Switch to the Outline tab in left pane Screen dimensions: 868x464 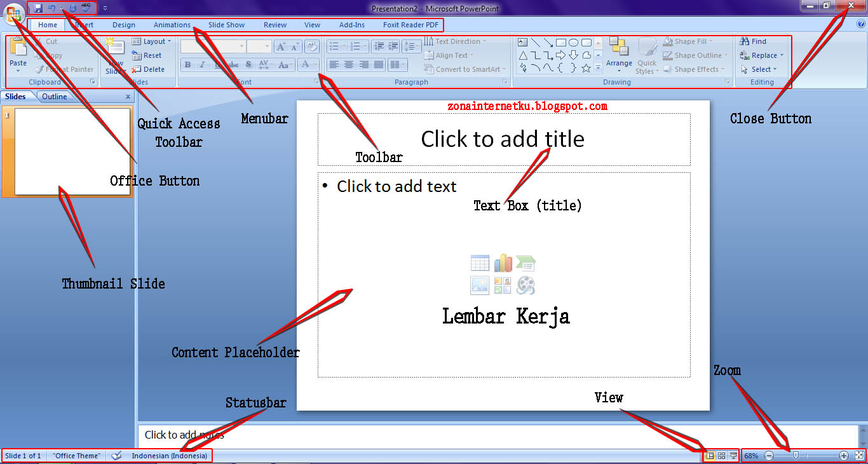[x=54, y=96]
